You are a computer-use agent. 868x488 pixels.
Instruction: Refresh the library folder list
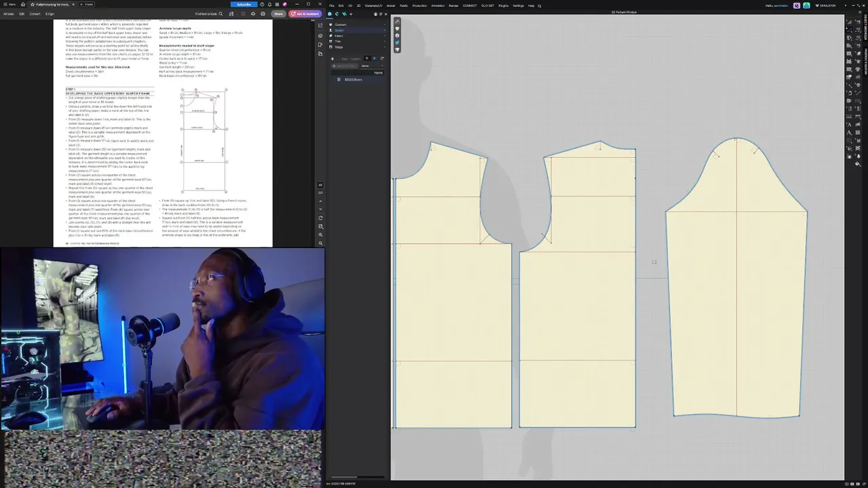pos(382,58)
